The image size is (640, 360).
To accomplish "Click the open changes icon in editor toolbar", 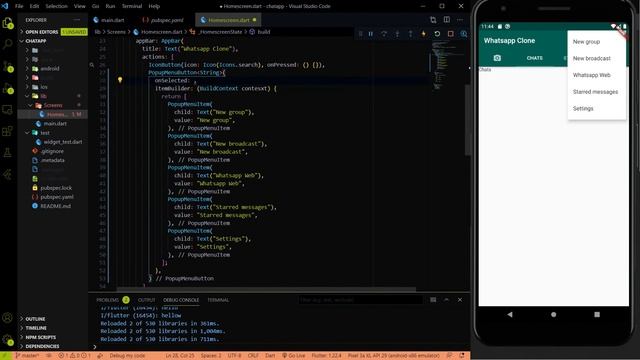I will pyautogui.click(x=433, y=20).
